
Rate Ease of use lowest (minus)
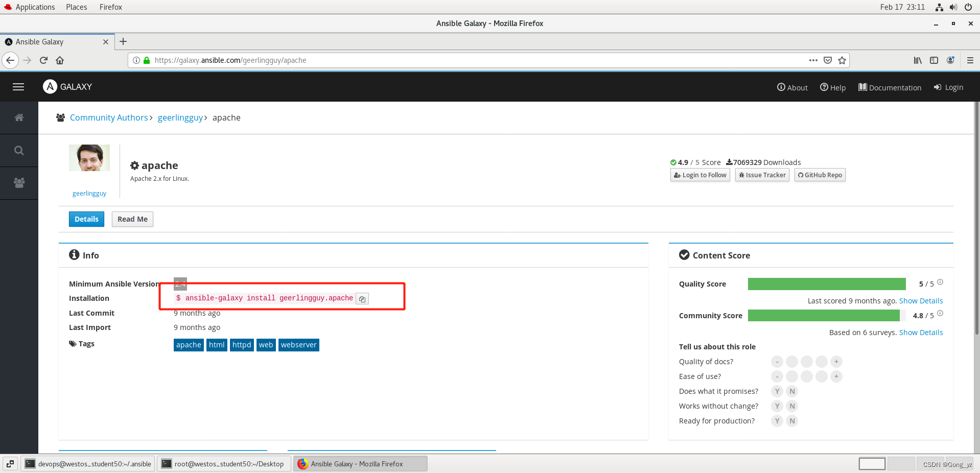click(x=777, y=376)
